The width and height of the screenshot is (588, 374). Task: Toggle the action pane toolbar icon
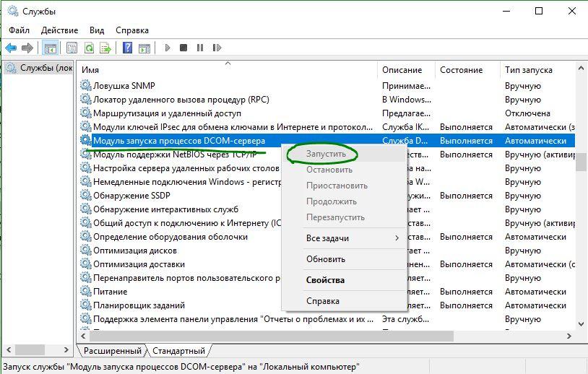click(x=144, y=48)
